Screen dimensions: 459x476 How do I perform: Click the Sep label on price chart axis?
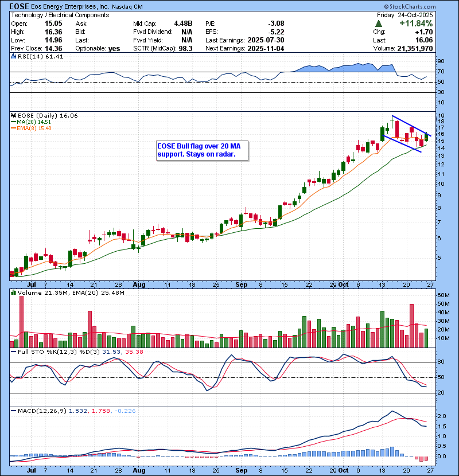[242, 285]
